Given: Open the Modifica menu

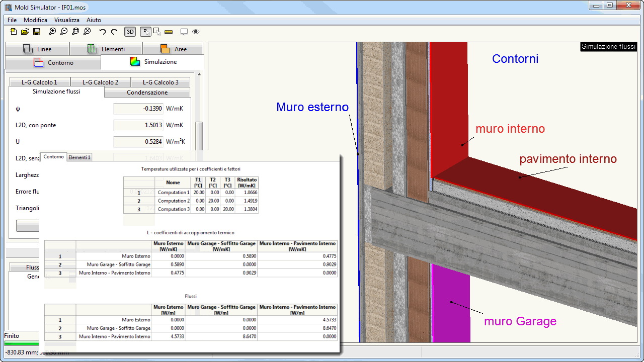Looking at the screenshot, I should tap(35, 20).
